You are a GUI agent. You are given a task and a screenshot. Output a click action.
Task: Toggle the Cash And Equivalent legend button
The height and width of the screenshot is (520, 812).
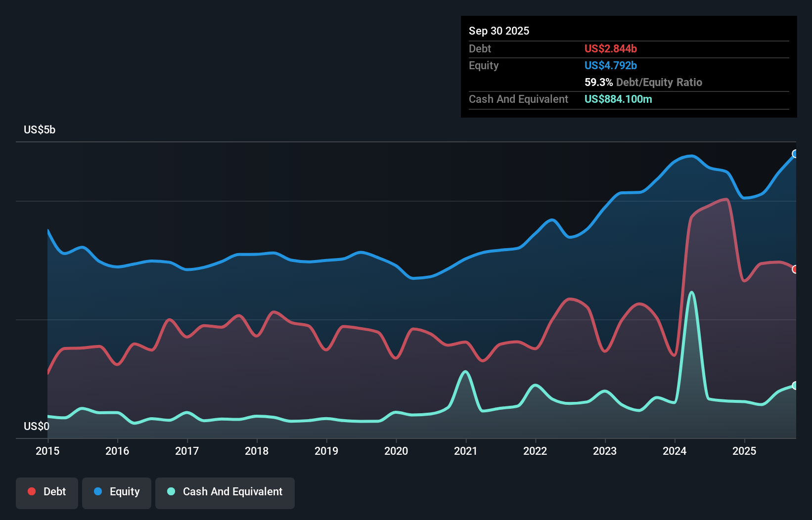click(x=225, y=493)
